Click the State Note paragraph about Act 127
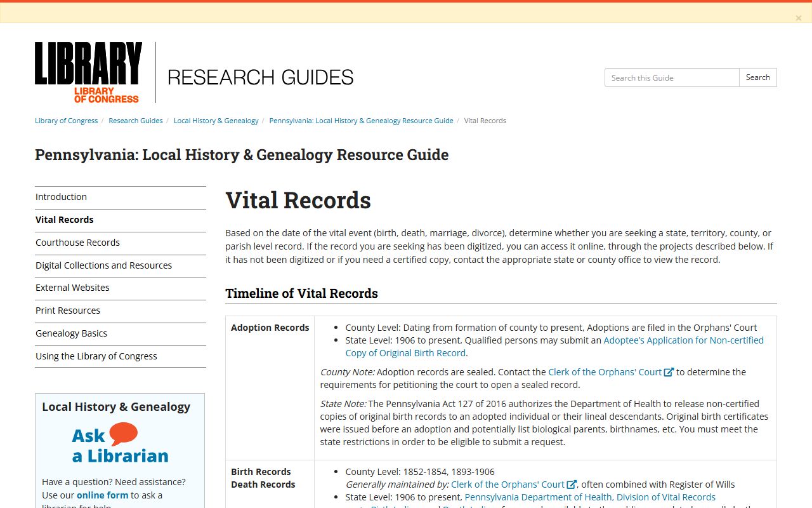 [544, 423]
